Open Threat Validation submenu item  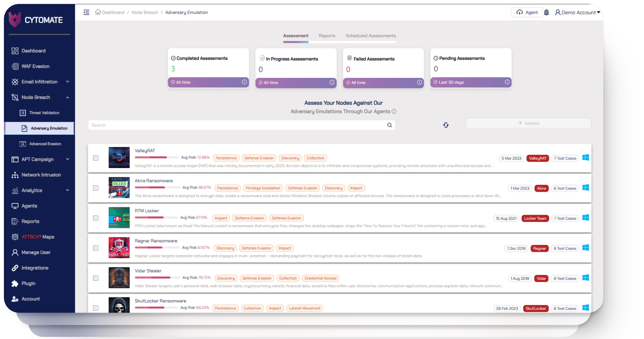pyautogui.click(x=40, y=113)
